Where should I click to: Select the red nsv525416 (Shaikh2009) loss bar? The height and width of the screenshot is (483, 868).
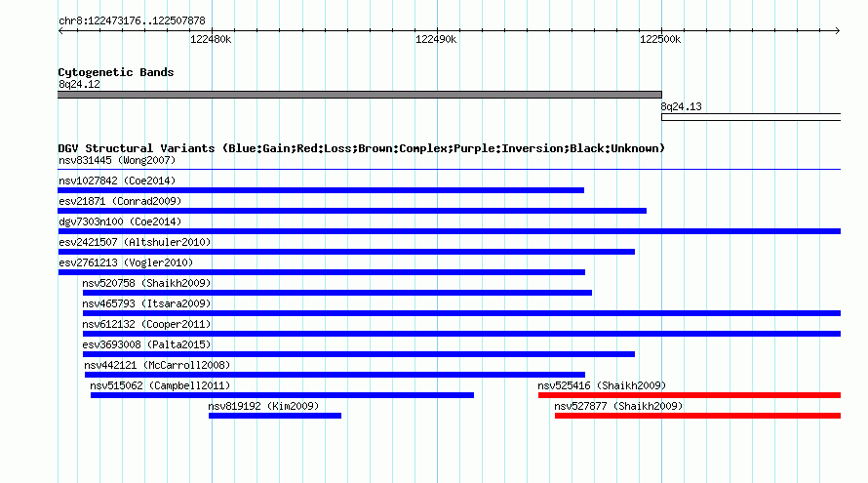[690, 395]
